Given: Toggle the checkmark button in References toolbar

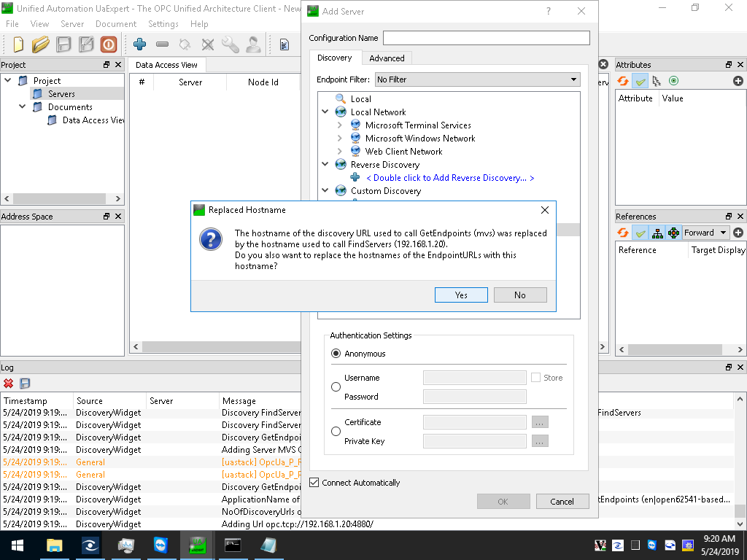Looking at the screenshot, I should coord(640,233).
